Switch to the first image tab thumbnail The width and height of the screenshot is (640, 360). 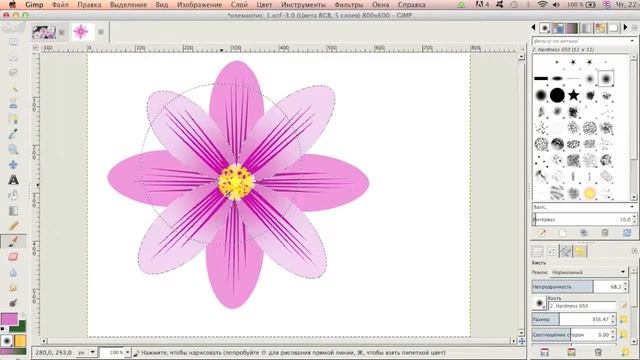coord(44,32)
